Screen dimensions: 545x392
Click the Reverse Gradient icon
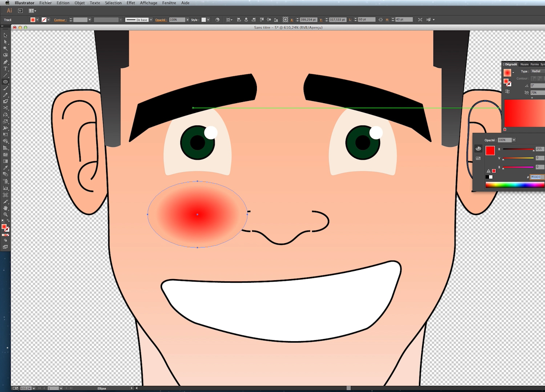click(507, 91)
